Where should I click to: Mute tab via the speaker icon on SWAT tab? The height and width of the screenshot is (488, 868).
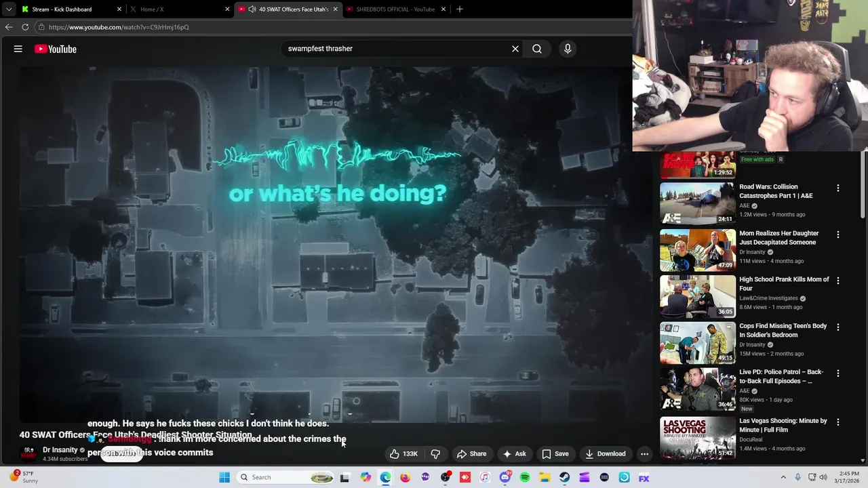pos(252,9)
